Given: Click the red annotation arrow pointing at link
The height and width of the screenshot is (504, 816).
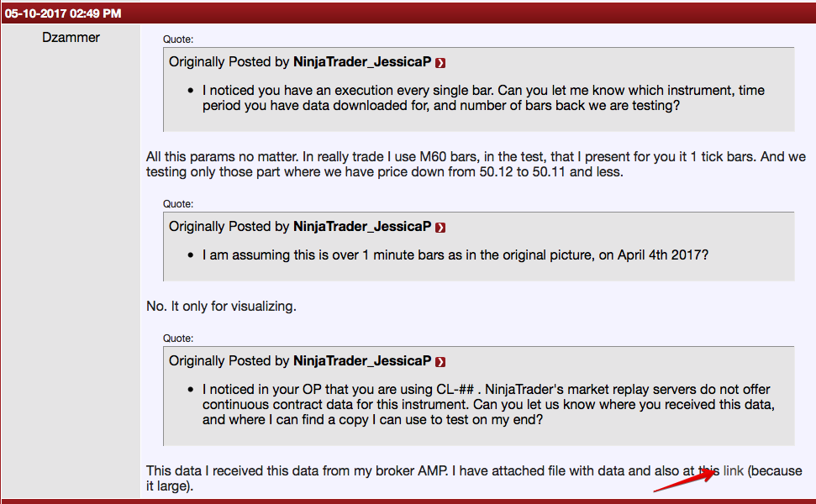Looking at the screenshot, I should click(686, 479).
